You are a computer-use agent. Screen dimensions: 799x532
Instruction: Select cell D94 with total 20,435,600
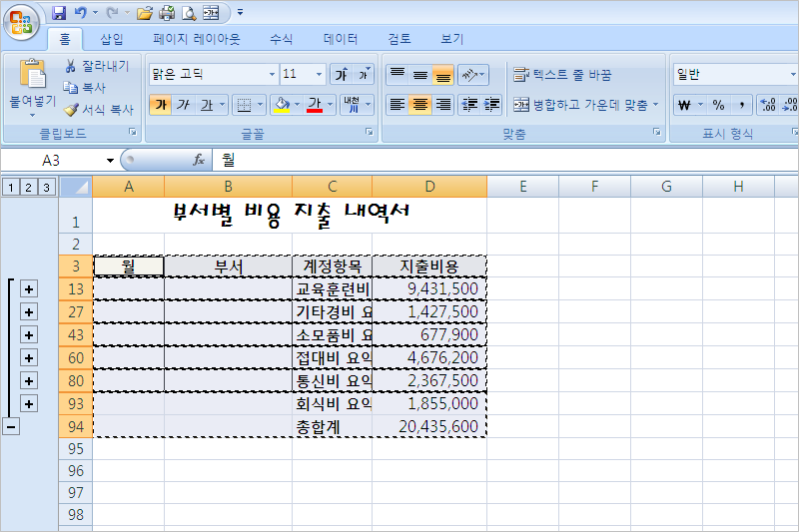point(429,426)
